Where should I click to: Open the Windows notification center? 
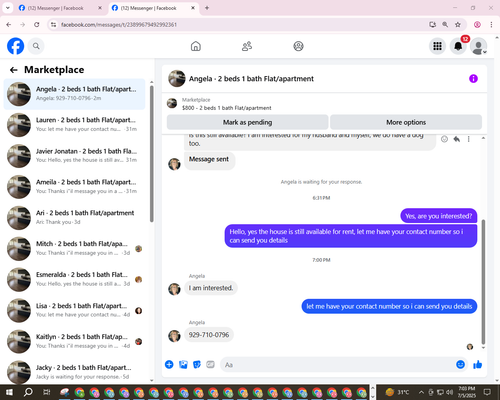[487, 392]
